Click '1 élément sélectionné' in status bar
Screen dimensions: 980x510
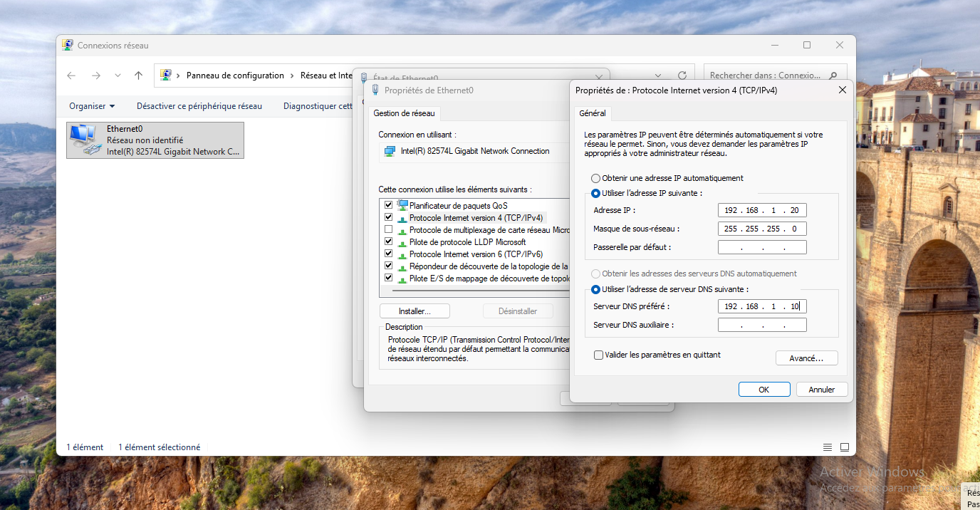click(x=160, y=447)
